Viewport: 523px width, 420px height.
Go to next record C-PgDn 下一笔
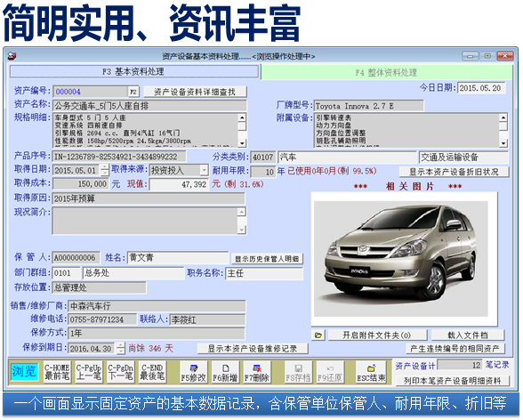point(120,372)
